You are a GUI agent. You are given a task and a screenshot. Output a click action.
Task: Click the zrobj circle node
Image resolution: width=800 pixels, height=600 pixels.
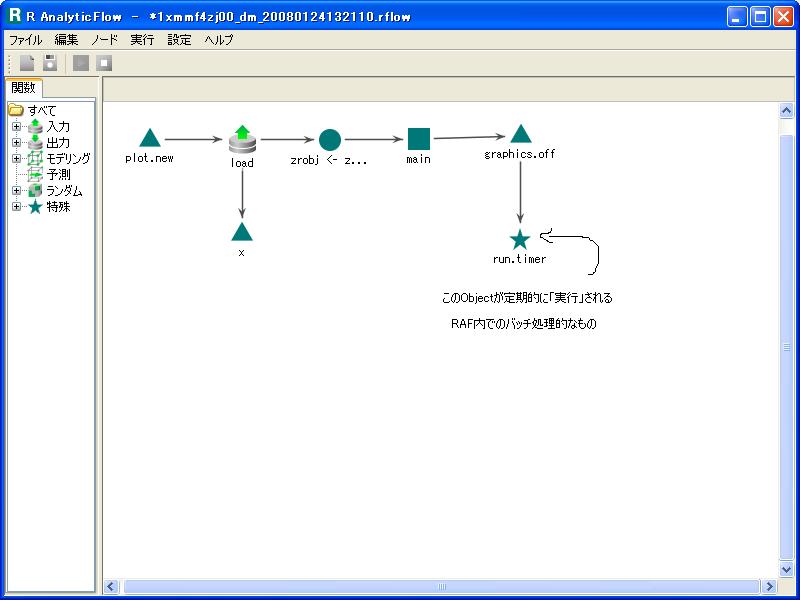tap(330, 140)
